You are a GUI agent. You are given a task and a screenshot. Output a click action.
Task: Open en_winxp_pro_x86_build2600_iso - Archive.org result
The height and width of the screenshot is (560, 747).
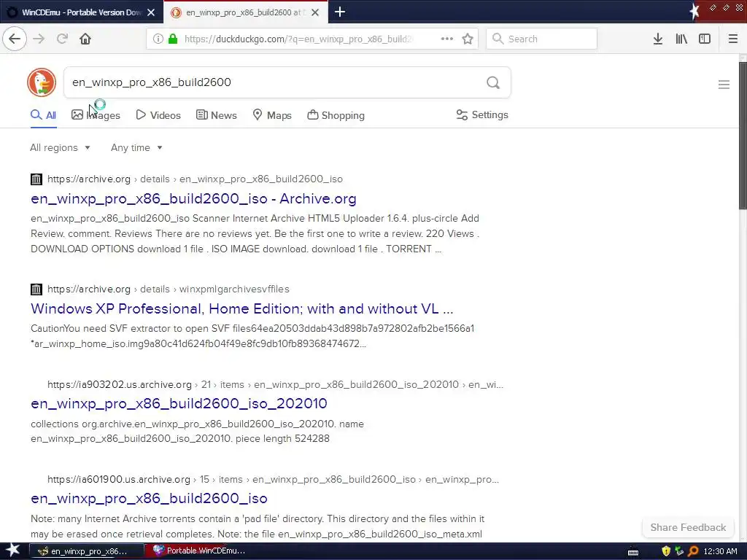click(x=193, y=198)
